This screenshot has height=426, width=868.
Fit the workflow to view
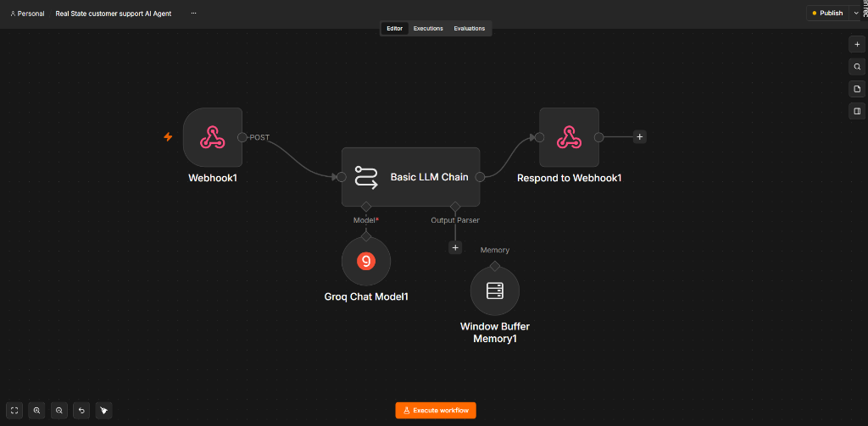click(x=14, y=411)
